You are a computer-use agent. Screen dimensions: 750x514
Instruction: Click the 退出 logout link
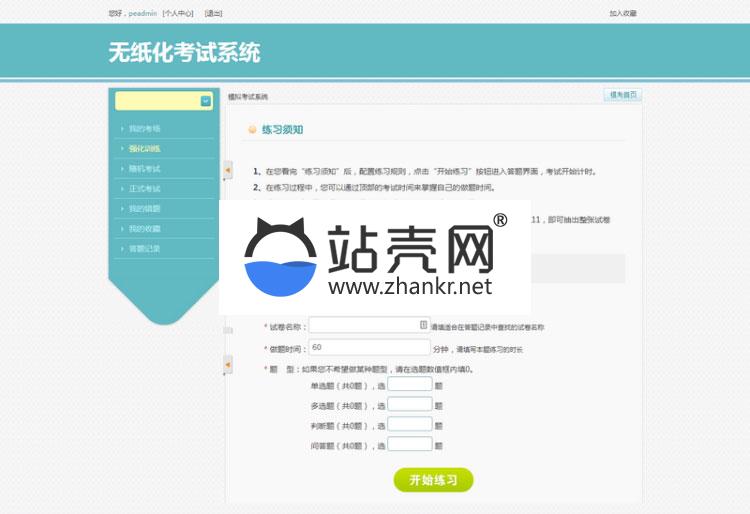coord(213,14)
